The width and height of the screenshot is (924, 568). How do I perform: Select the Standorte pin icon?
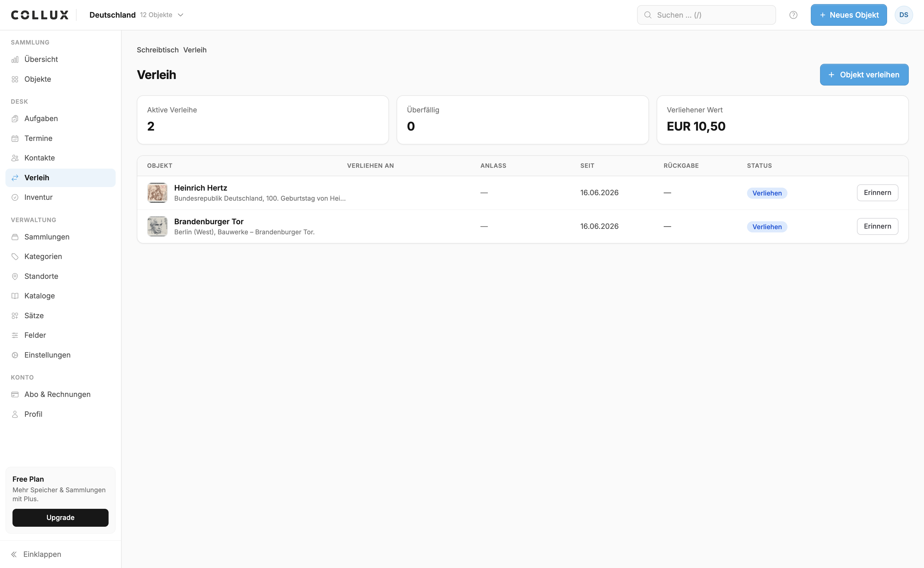15,276
